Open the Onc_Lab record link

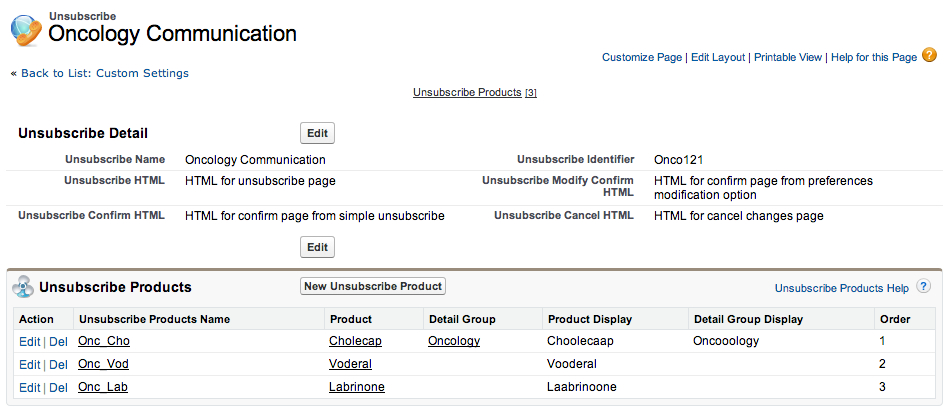pyautogui.click(x=103, y=387)
